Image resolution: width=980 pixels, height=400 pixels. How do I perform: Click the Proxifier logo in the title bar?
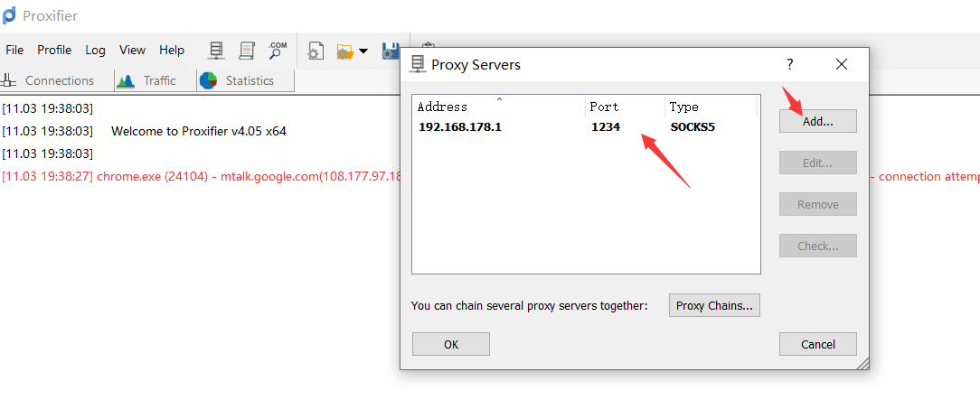(9, 15)
